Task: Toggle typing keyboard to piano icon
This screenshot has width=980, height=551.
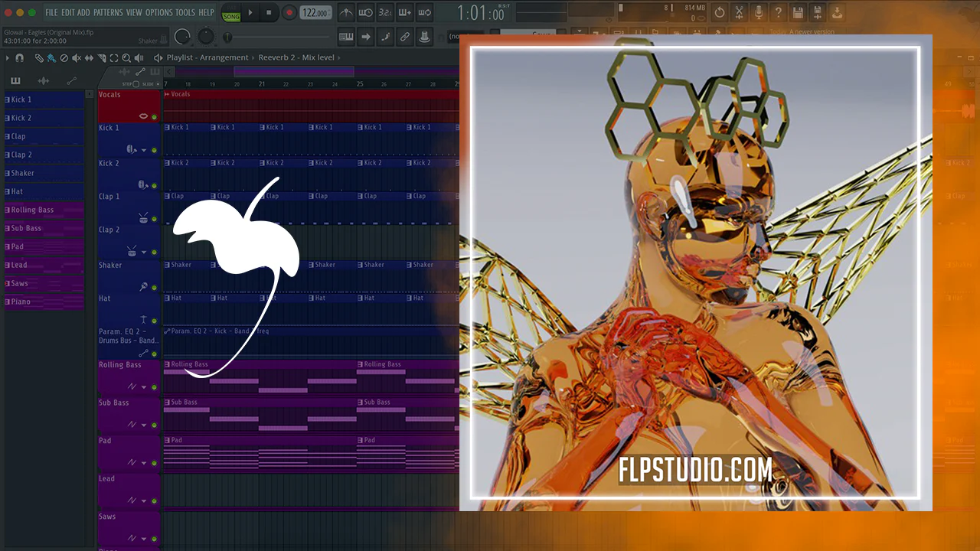Action: (346, 36)
